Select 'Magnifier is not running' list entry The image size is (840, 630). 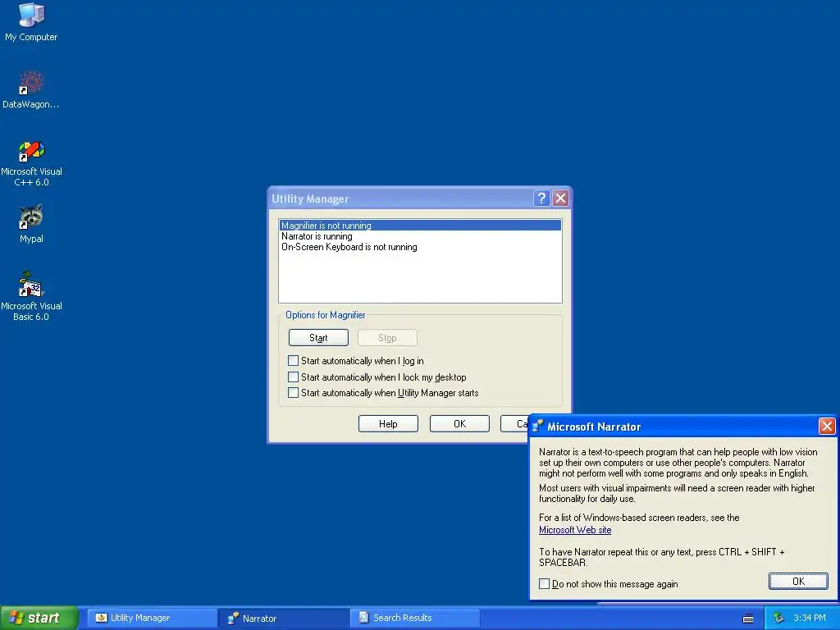(x=420, y=226)
